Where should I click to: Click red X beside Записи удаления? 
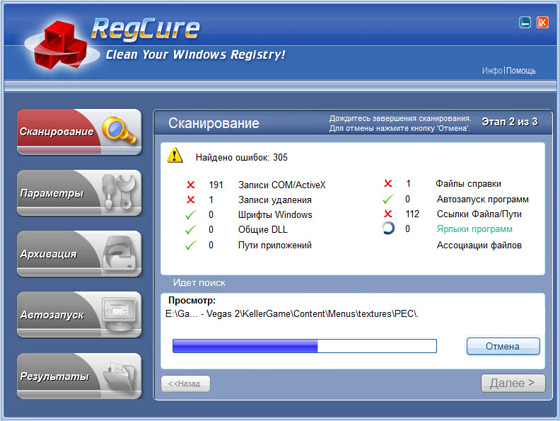tap(191, 200)
